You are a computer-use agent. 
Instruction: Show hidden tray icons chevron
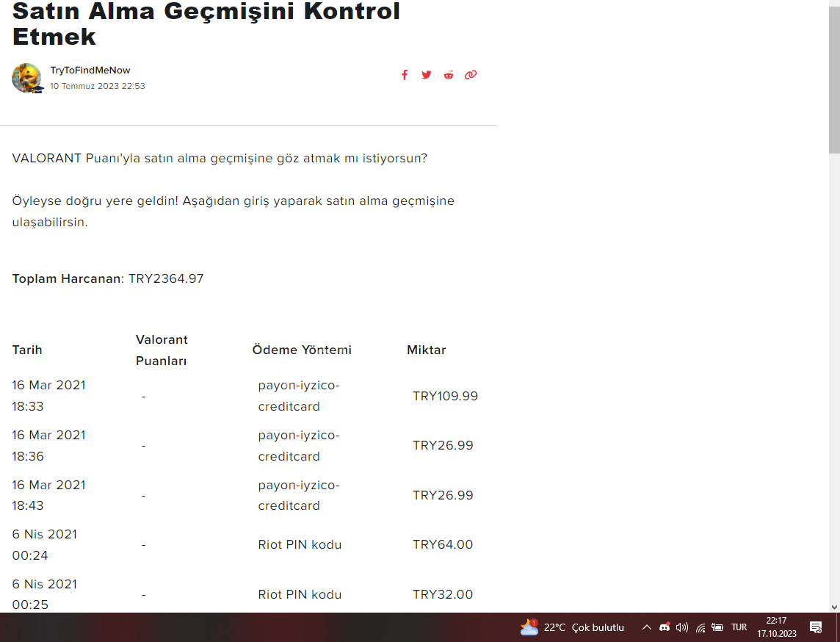point(647,627)
